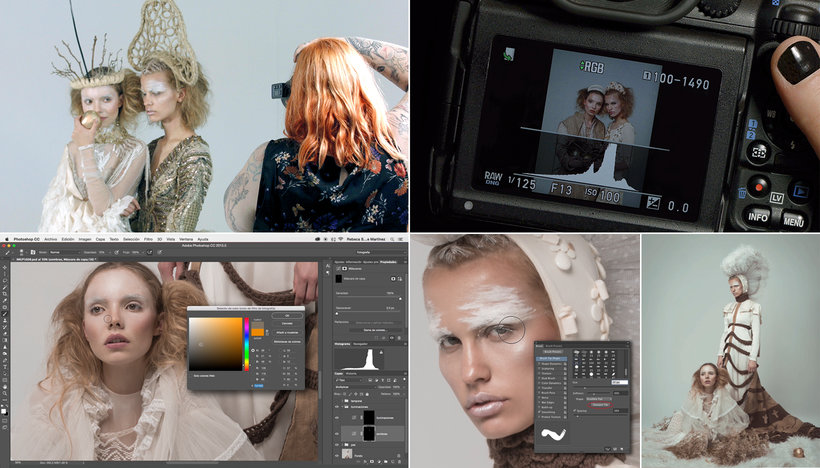820x468 pixels.
Task: Click the sombras layer mask thumbnail
Action: tap(369, 433)
